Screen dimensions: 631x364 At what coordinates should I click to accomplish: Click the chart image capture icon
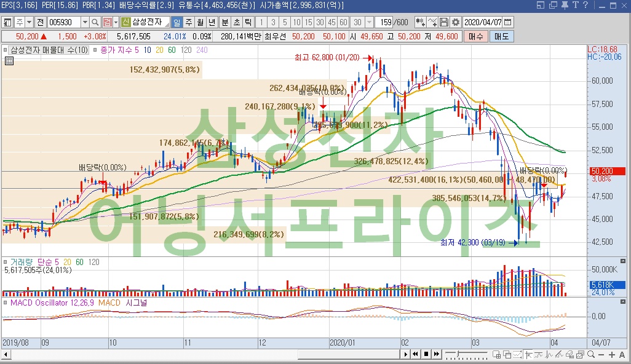point(580,354)
